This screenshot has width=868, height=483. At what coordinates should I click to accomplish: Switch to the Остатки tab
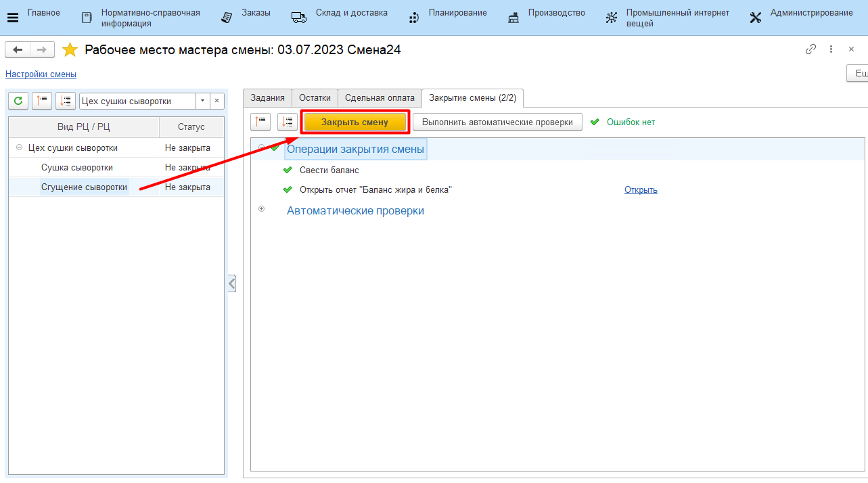tap(315, 98)
